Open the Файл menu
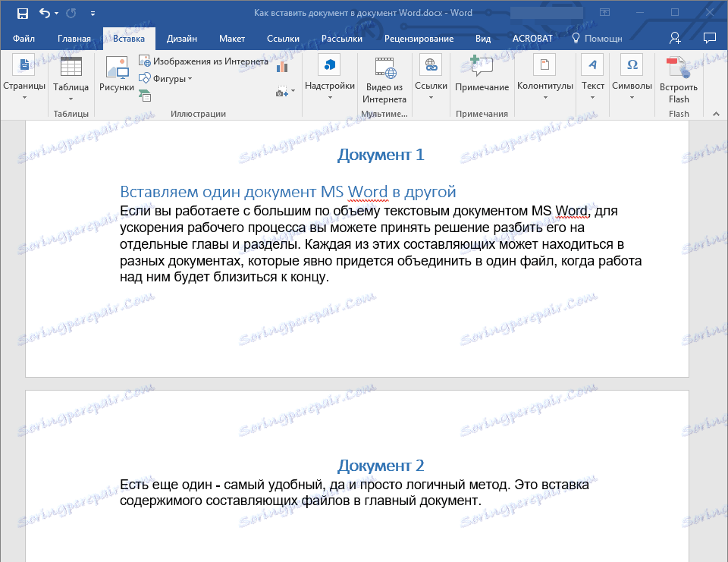Image resolution: width=728 pixels, height=562 pixels. tap(24, 39)
